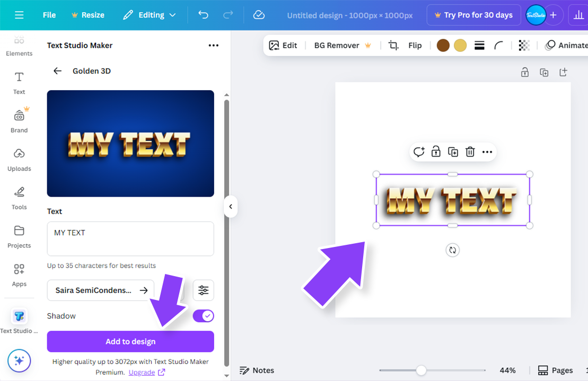Click the Magic assistant sparkle button
The image size is (588, 381).
[x=19, y=361]
